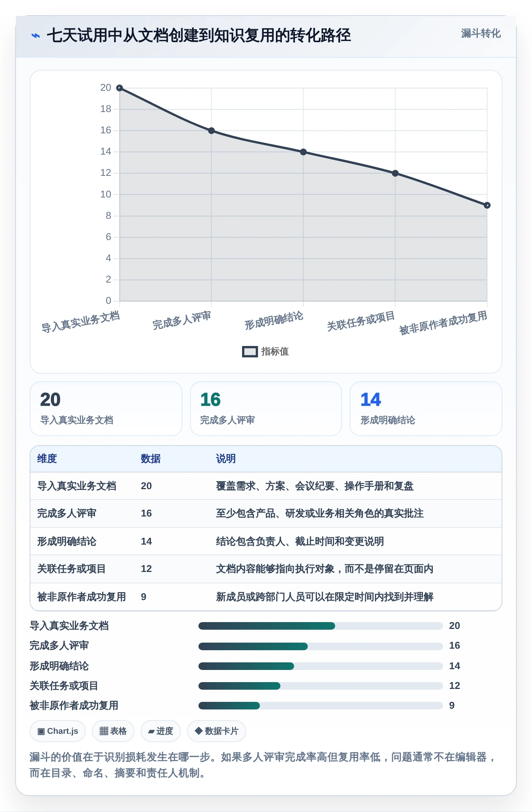Click table value 9 for 被非原作者成功复用
The image size is (532, 812).
tap(144, 597)
